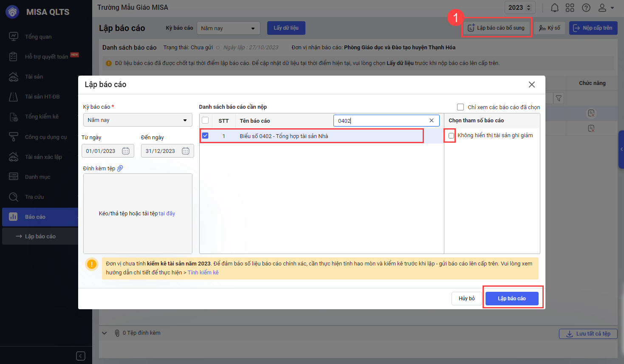Expand the attachments section chevron
The width and height of the screenshot is (624, 364).
[x=104, y=333]
